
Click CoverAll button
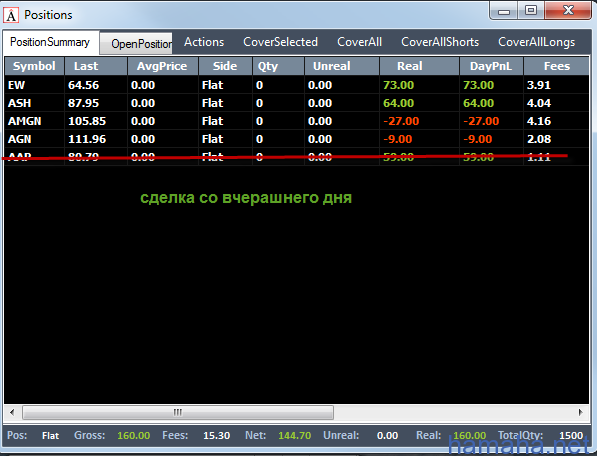click(359, 42)
